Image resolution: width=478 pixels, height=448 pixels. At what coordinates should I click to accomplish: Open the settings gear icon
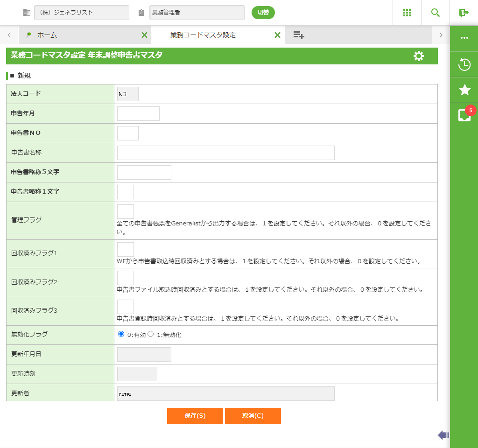point(419,56)
